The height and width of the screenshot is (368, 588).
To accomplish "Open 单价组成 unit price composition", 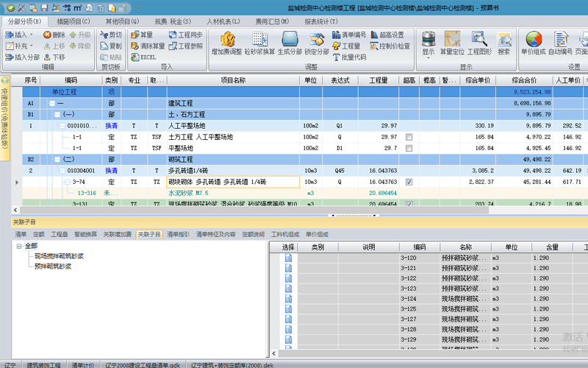I will coord(534,43).
